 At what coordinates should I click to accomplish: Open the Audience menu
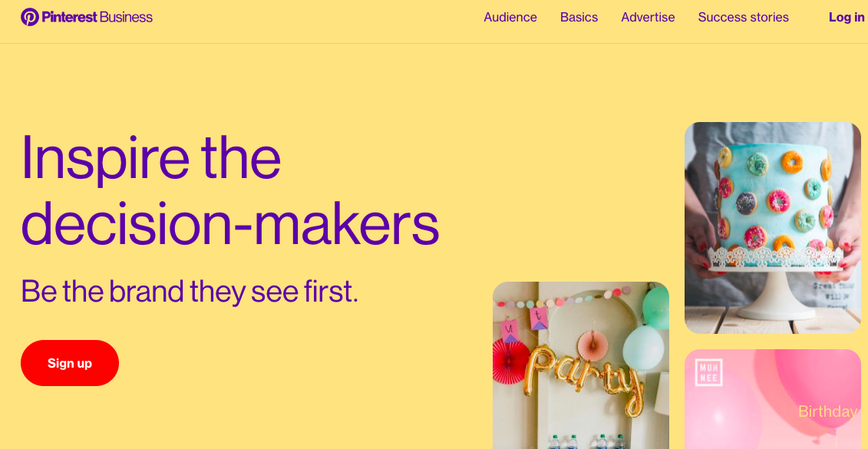tap(510, 17)
